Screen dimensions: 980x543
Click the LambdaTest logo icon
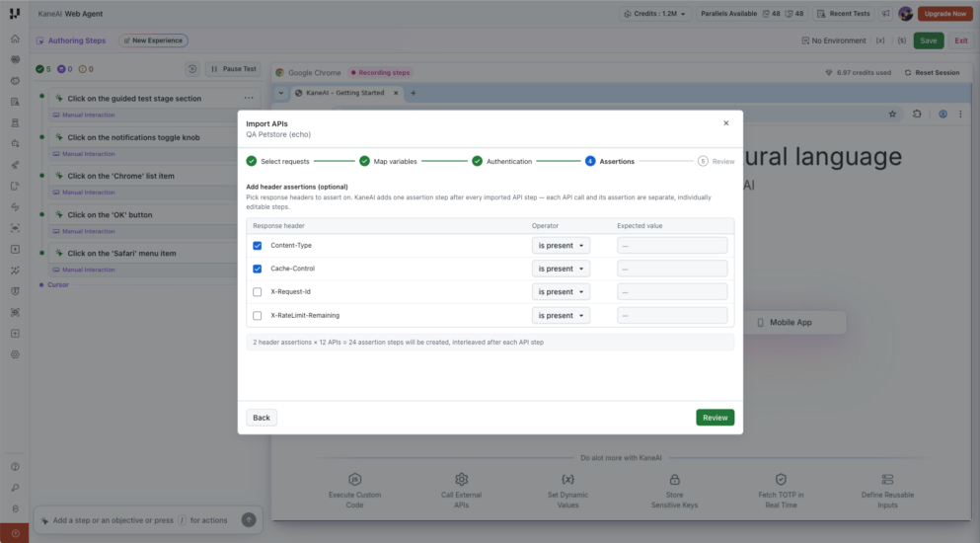pos(15,13)
